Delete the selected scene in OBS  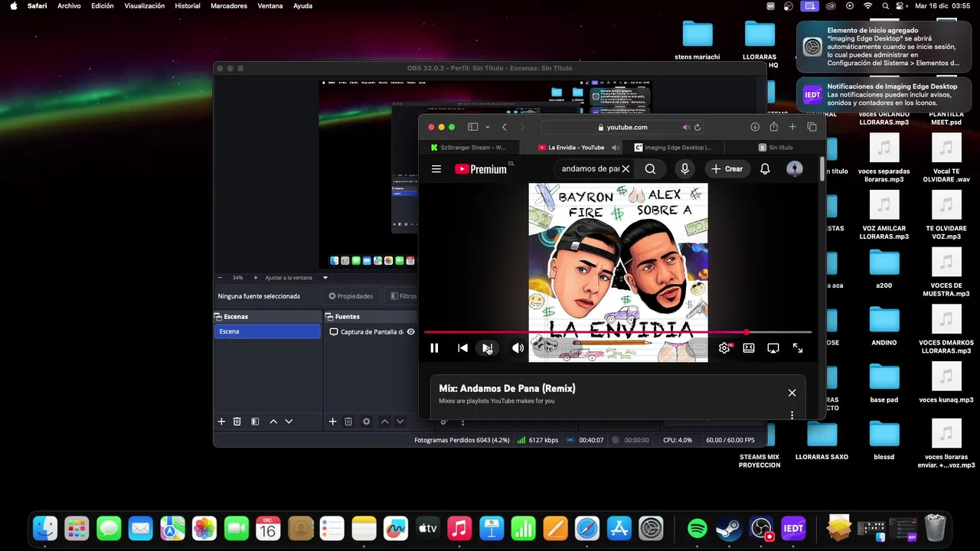click(x=237, y=422)
